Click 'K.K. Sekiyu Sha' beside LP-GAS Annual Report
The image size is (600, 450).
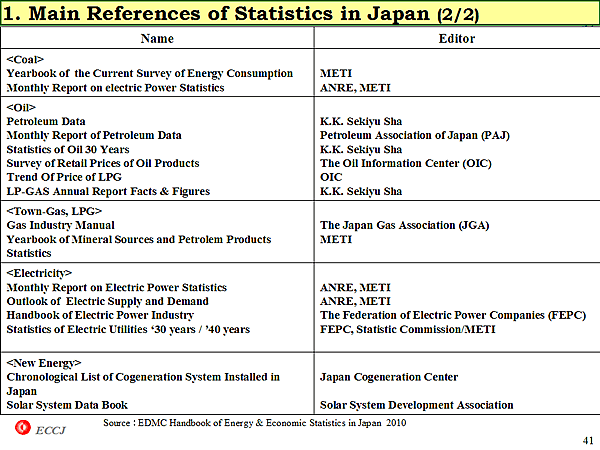tap(361, 191)
